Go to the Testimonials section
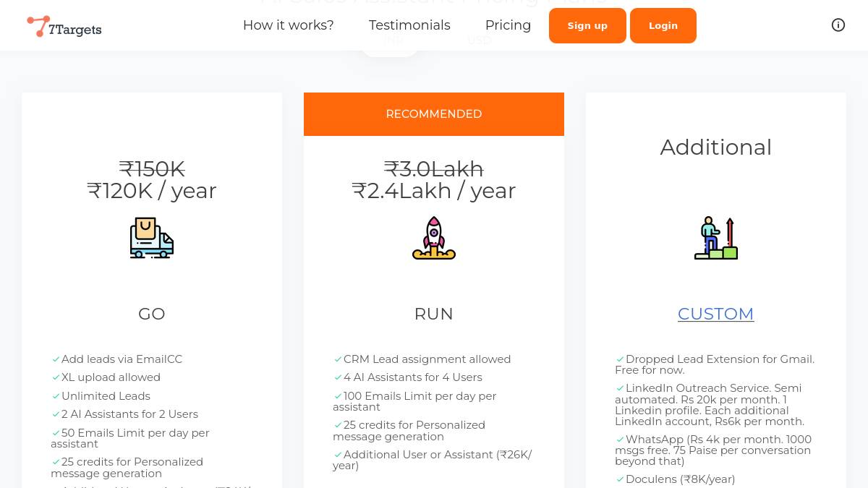 [409, 25]
